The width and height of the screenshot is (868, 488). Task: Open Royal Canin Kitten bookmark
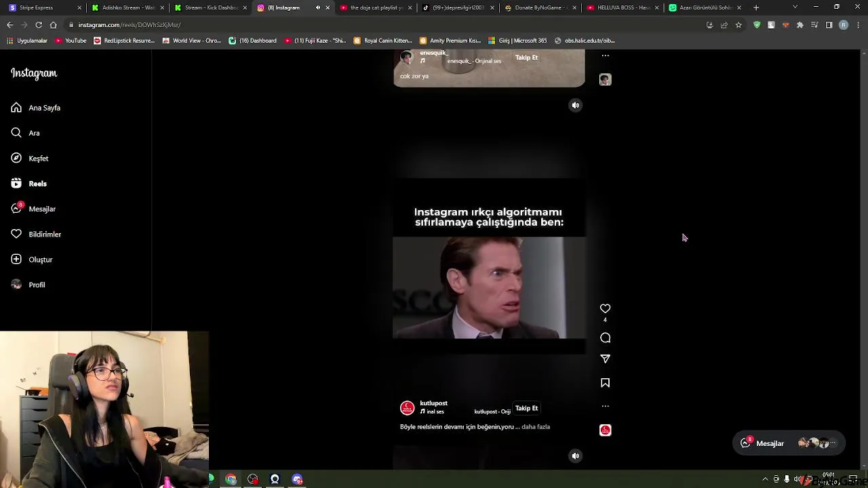click(382, 41)
